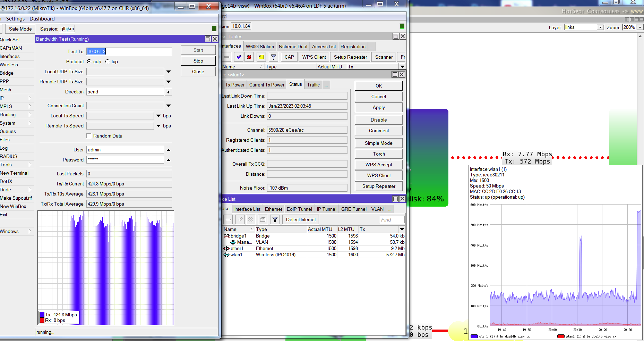Expand the Local UDP Tx Size field arrow

(x=169, y=72)
